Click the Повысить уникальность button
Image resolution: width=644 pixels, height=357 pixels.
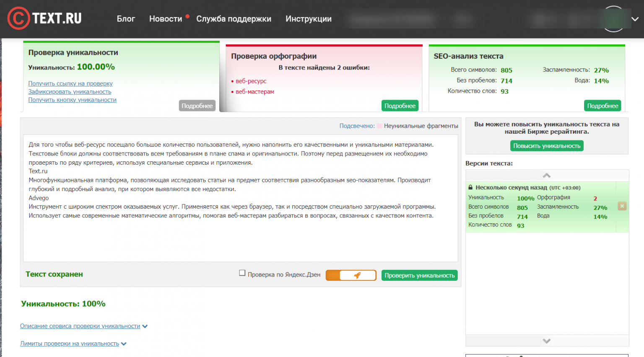click(x=546, y=145)
